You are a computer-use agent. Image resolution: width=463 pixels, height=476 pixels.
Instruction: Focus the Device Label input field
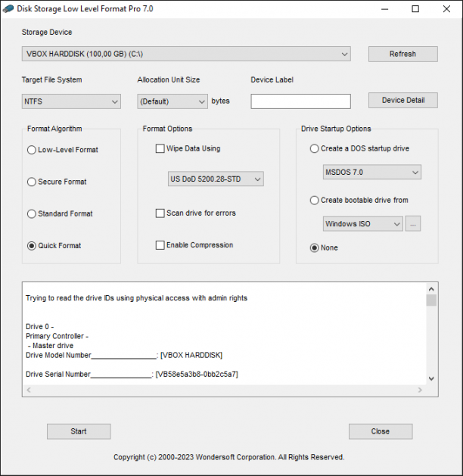(x=300, y=101)
